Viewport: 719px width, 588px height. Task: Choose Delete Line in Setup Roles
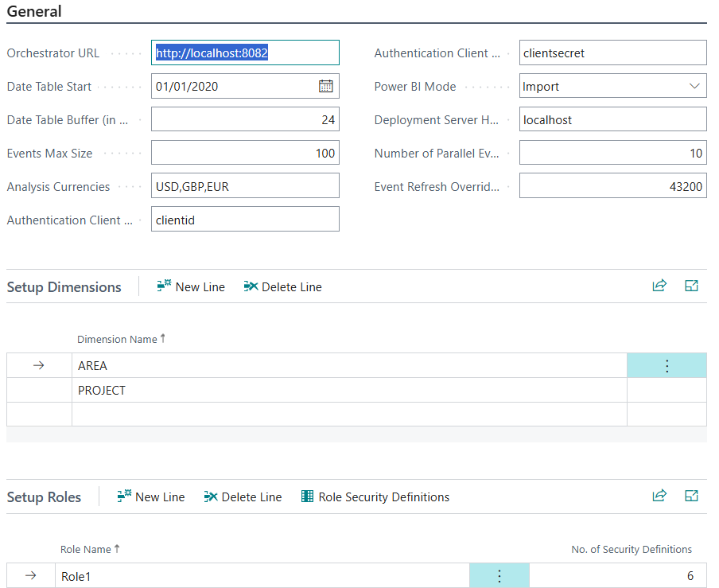(243, 496)
